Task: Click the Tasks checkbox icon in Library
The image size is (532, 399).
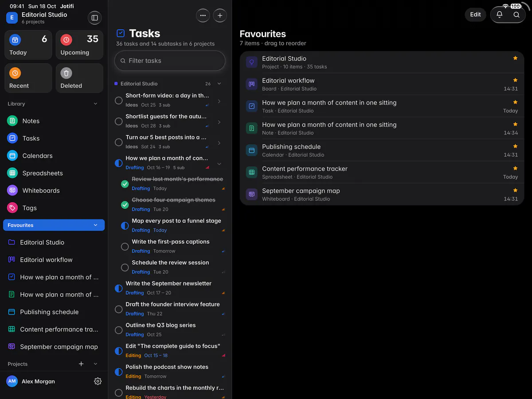Action: coord(12,138)
